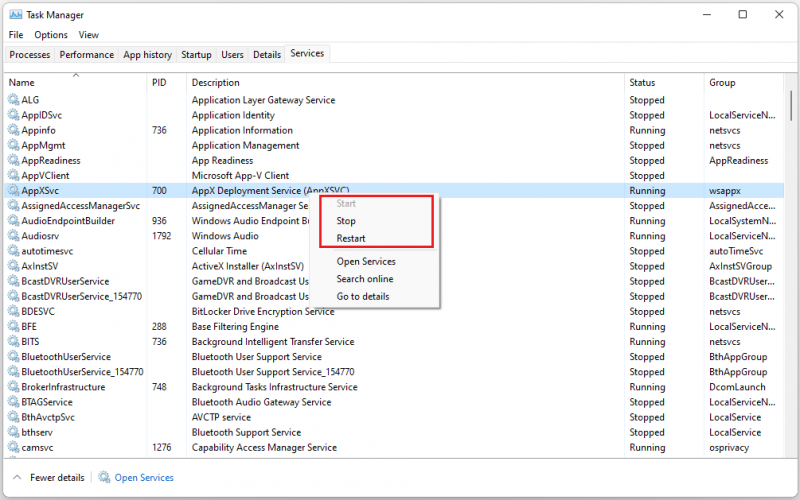Open the View menu
This screenshot has width=800, height=500.
88,35
